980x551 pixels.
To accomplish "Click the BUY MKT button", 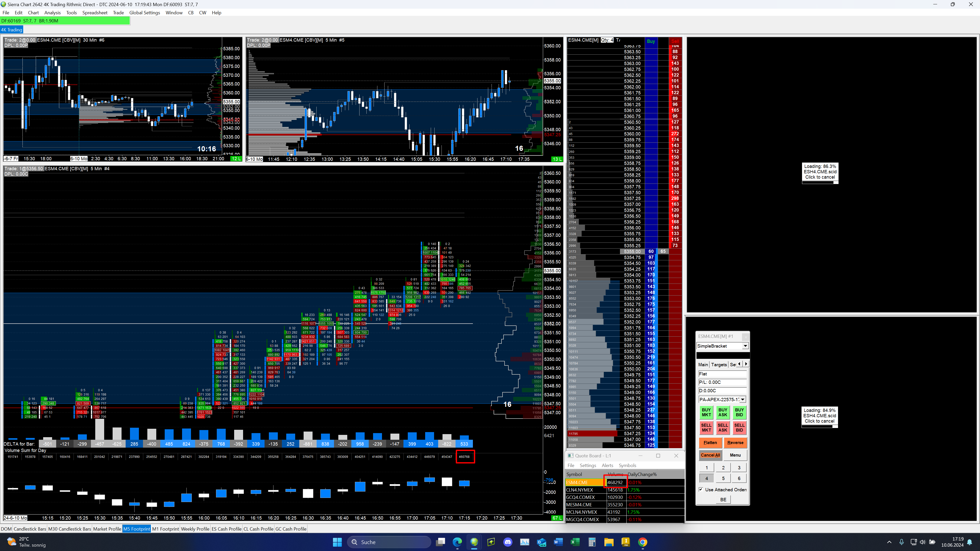I will pyautogui.click(x=706, y=412).
